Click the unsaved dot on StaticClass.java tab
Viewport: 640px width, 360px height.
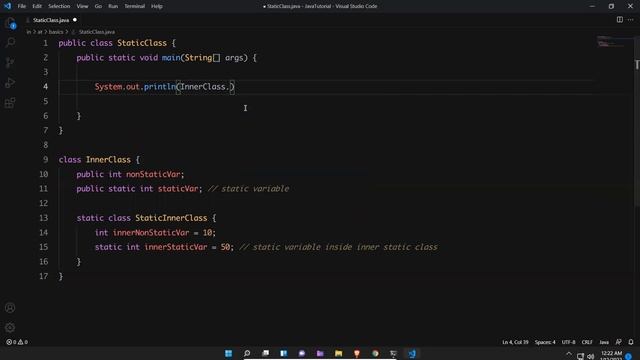tap(75, 20)
